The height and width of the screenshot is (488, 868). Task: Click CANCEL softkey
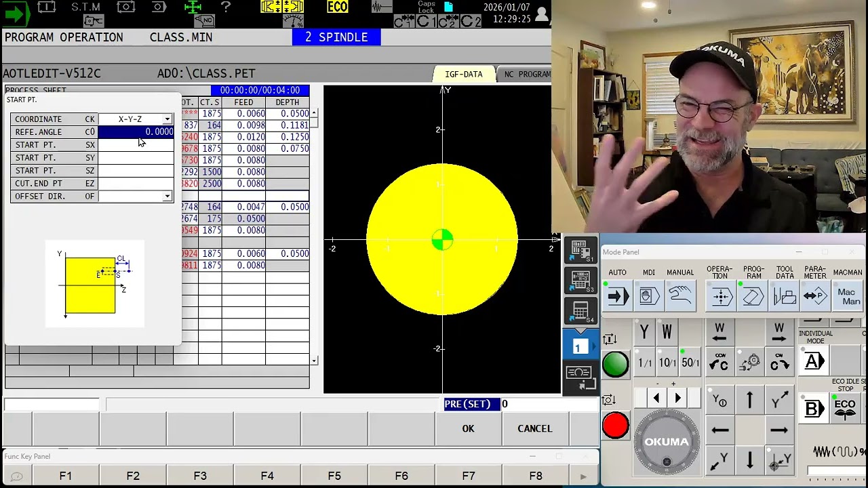[x=535, y=428]
